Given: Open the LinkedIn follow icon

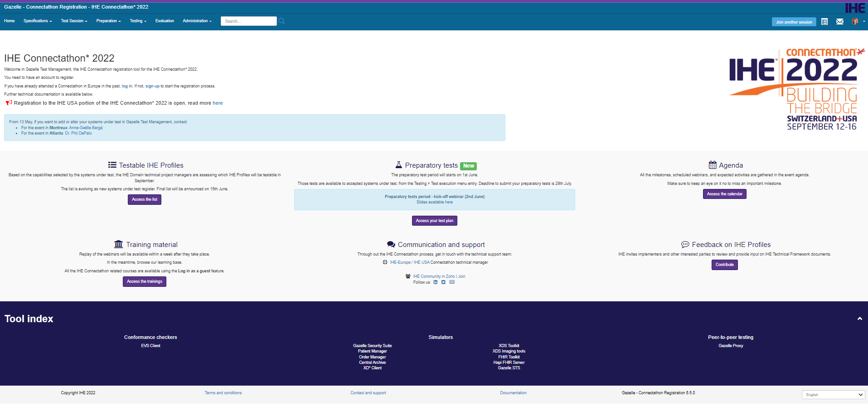Looking at the screenshot, I should pyautogui.click(x=436, y=282).
